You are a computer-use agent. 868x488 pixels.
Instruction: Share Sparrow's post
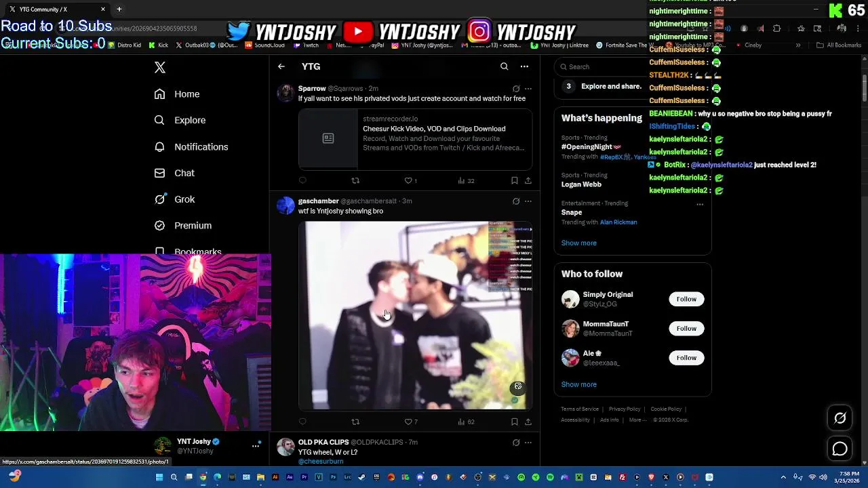click(528, 180)
